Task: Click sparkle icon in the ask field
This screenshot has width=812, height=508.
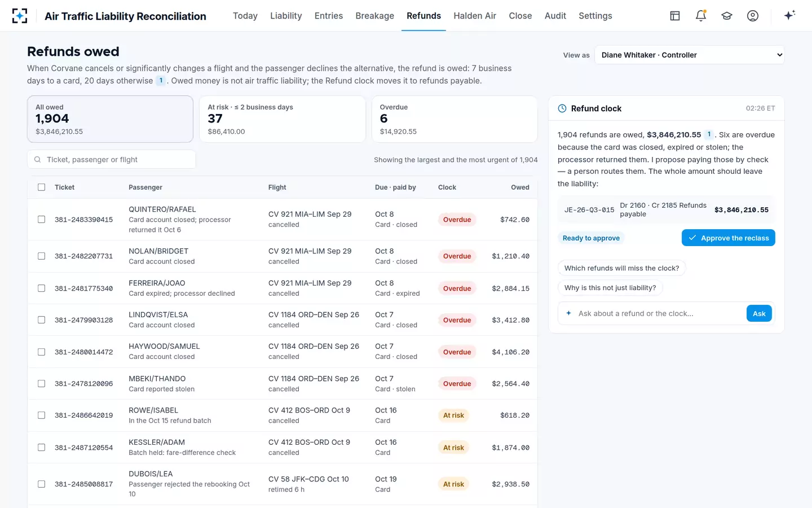Action: (568, 313)
